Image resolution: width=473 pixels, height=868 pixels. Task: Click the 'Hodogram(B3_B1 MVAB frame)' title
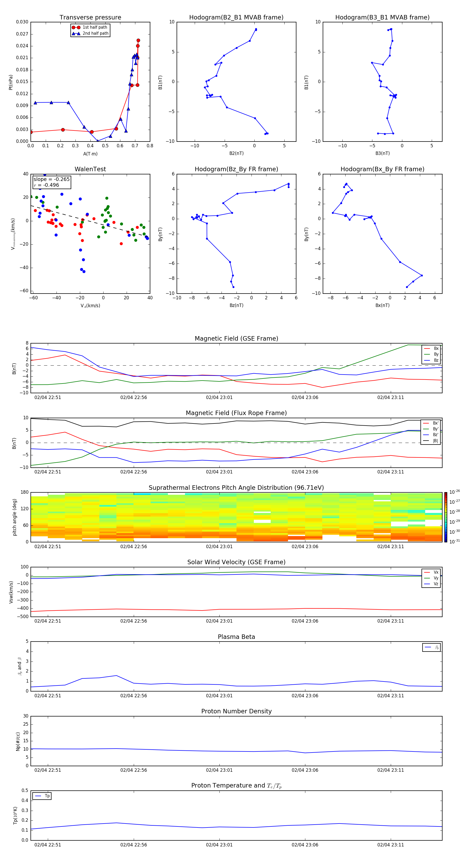point(382,18)
